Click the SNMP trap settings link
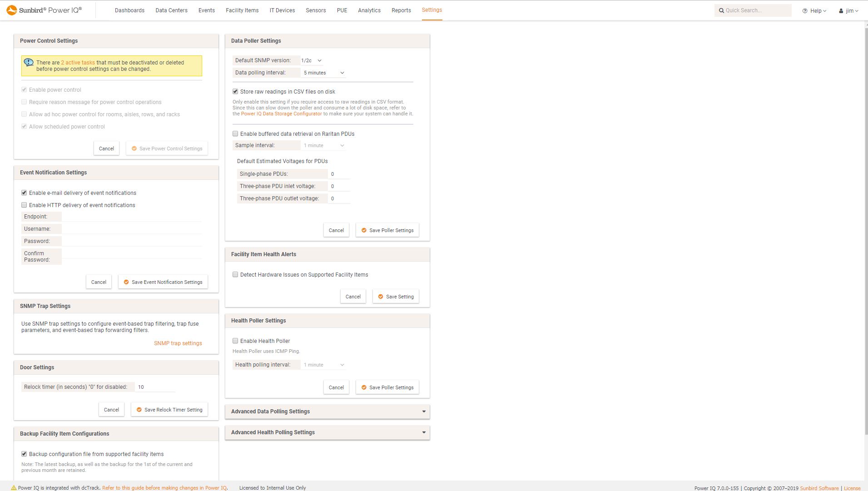 tap(178, 343)
